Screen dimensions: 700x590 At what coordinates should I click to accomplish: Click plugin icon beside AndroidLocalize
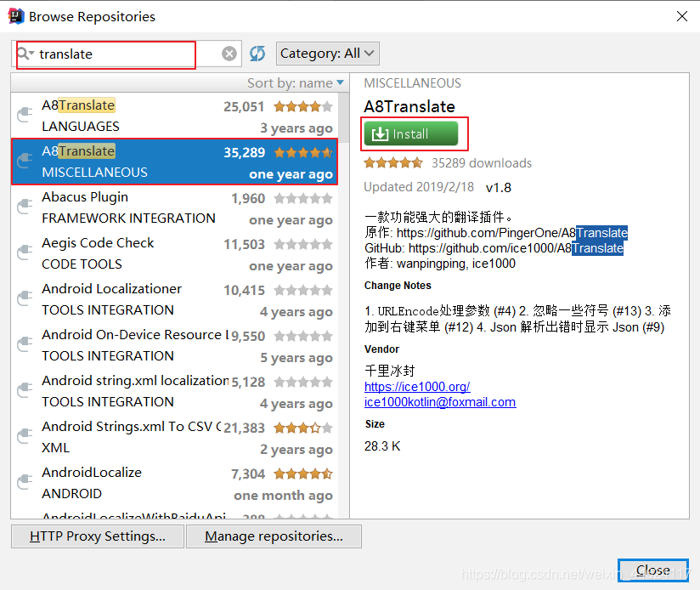[x=25, y=482]
